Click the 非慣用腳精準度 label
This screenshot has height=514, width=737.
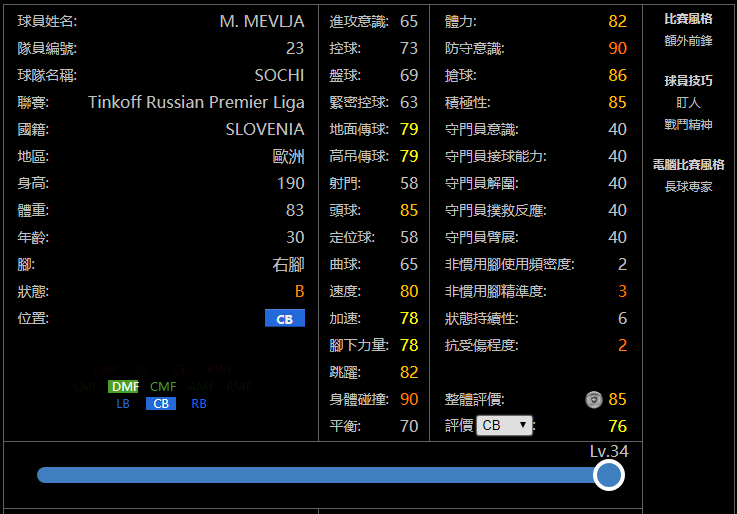coord(495,292)
